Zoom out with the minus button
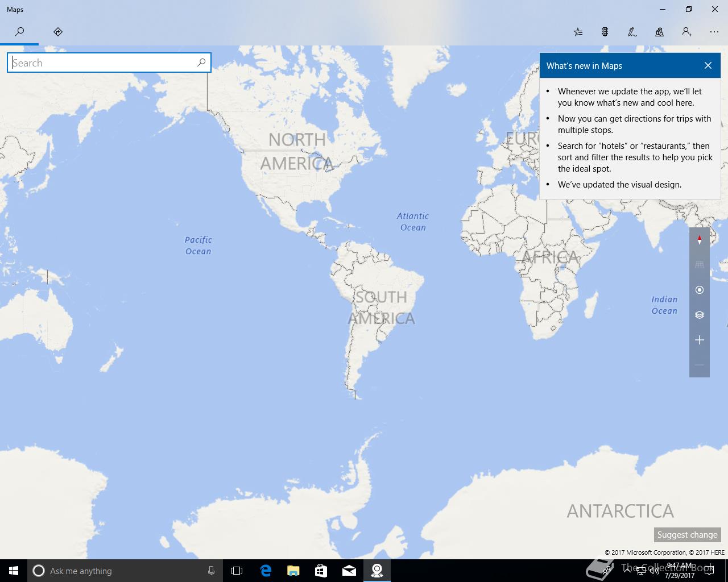Screen dimensions: 728x582 [700, 365]
